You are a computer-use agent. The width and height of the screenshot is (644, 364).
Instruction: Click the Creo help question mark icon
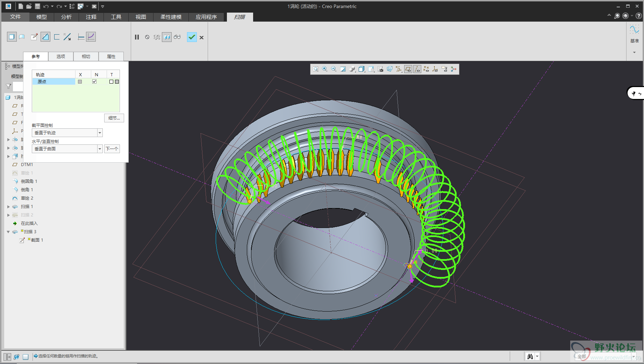(x=638, y=16)
